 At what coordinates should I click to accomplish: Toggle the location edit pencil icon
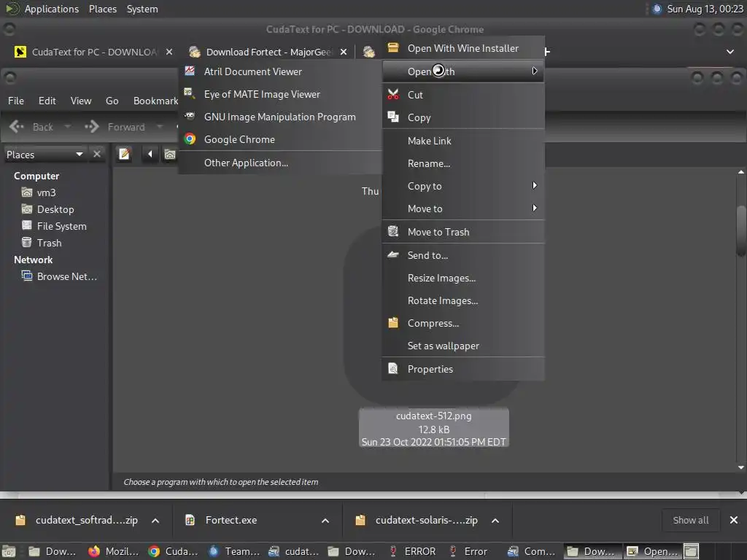[x=124, y=155]
